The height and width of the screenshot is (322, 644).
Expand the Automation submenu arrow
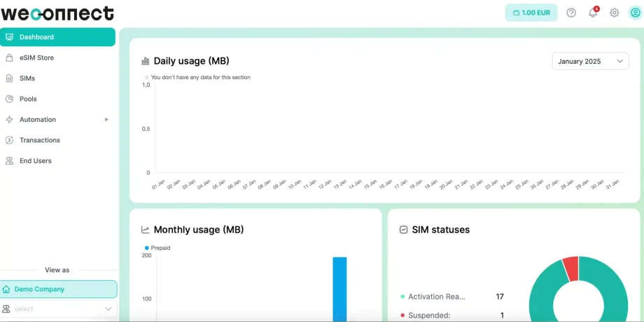click(x=107, y=120)
